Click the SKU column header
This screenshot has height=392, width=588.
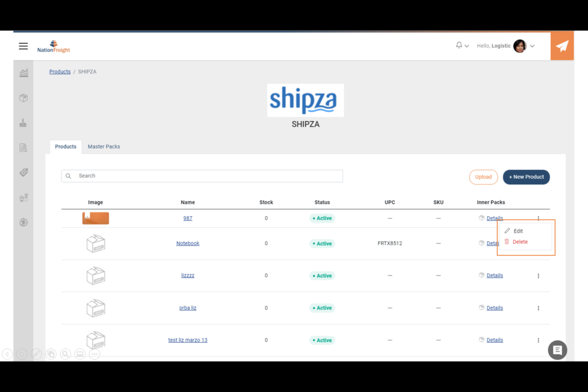coord(438,203)
